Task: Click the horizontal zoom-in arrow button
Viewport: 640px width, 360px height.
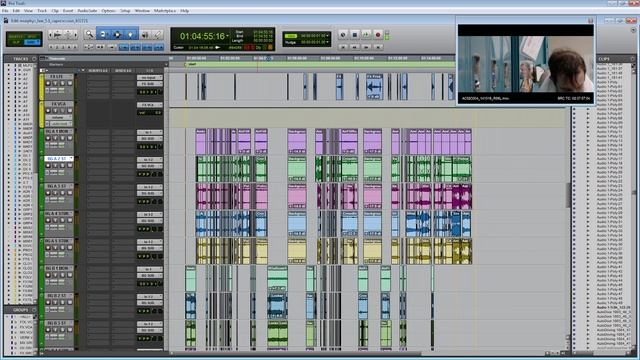Action: tap(75, 35)
